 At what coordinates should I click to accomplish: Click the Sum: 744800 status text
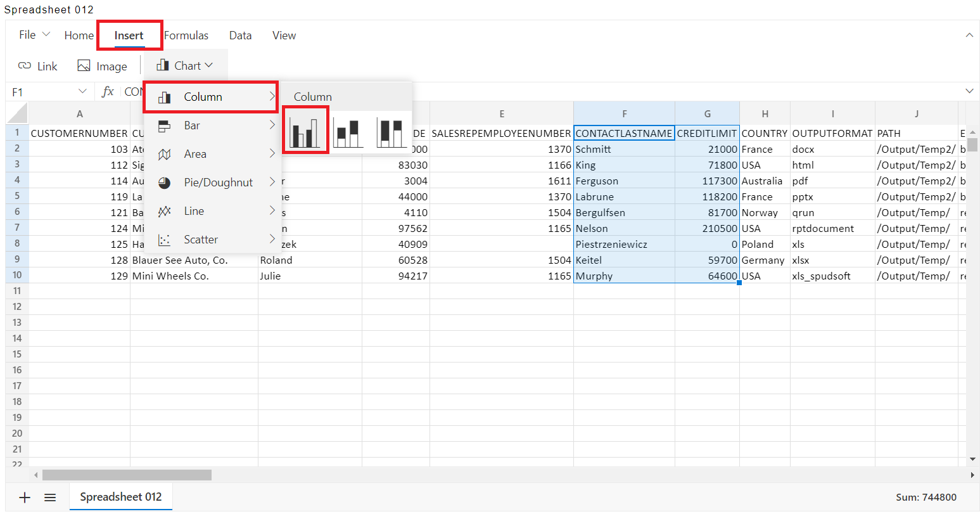coord(926,498)
